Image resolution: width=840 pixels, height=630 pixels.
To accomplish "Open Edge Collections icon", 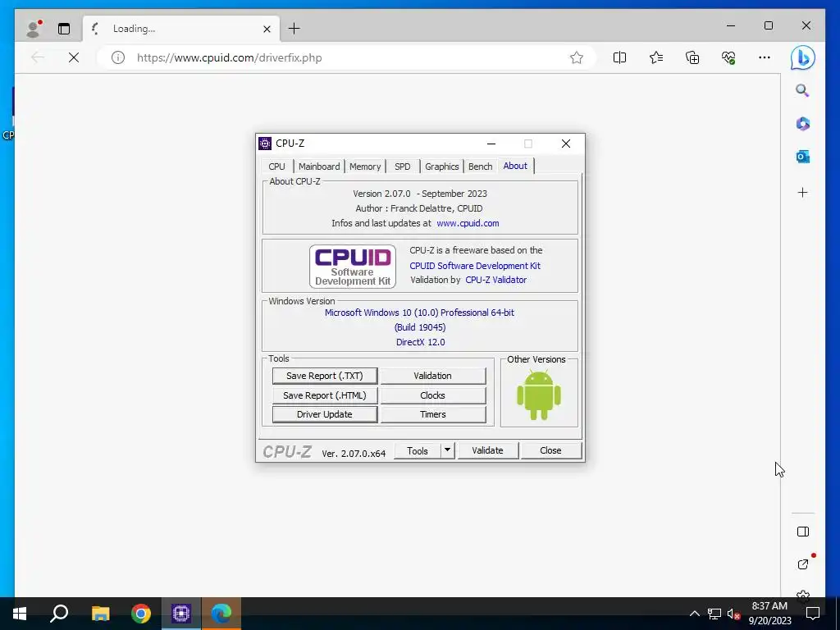I will [692, 57].
